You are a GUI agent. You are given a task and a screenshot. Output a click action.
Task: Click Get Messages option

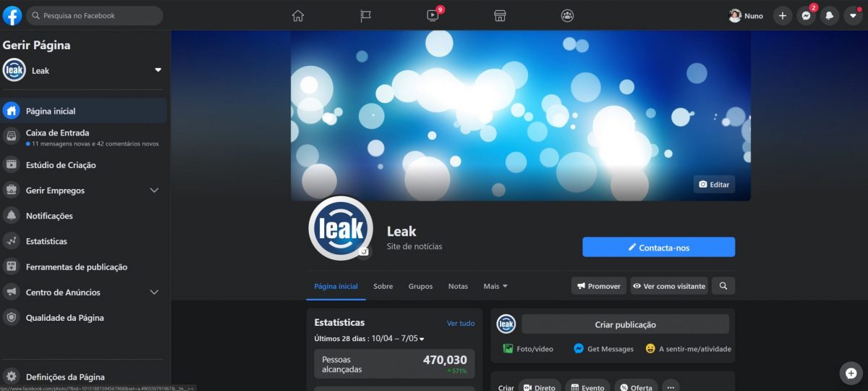tap(603, 348)
